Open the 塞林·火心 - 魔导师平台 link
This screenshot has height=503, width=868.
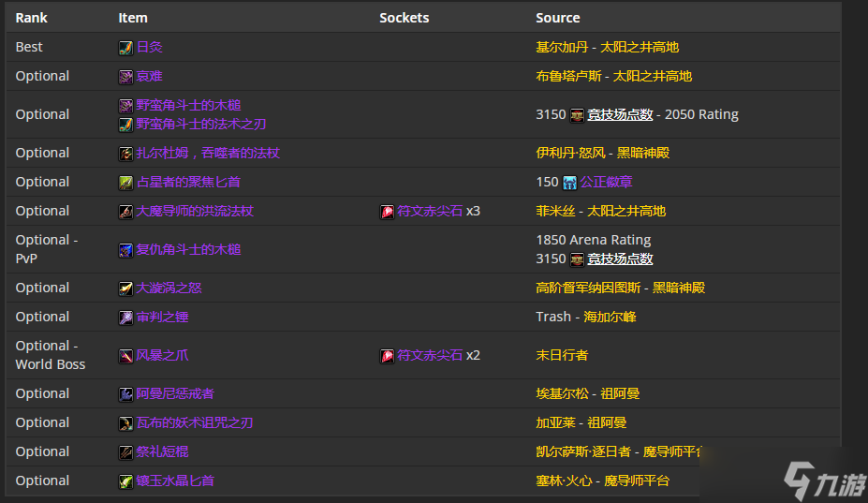click(603, 481)
